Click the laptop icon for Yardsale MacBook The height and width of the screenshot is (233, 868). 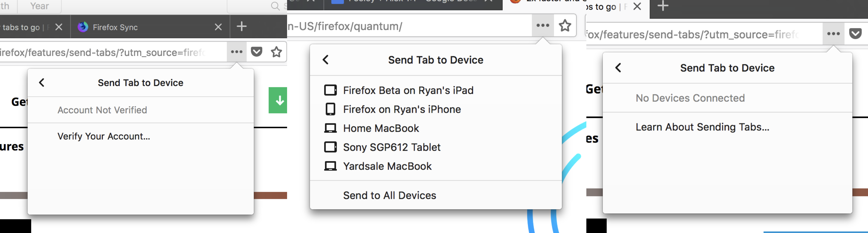click(x=330, y=166)
